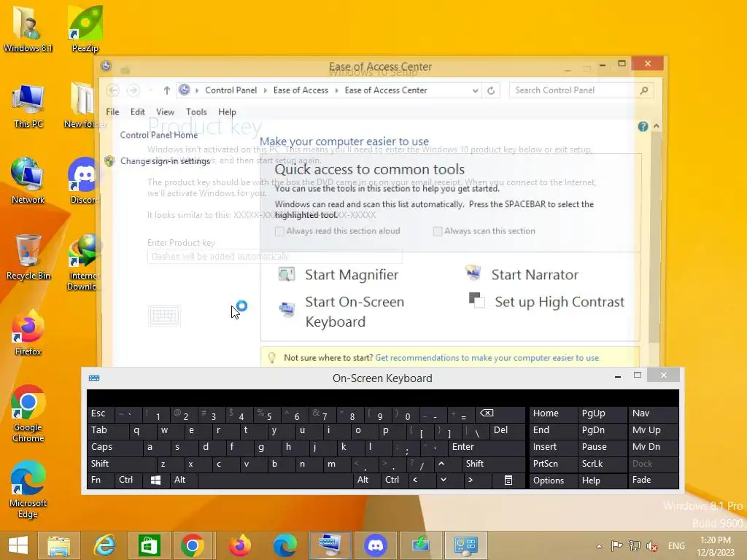747x560 pixels.
Task: Expand the Ease of Access breadcrumb arrow
Action: coord(336,90)
